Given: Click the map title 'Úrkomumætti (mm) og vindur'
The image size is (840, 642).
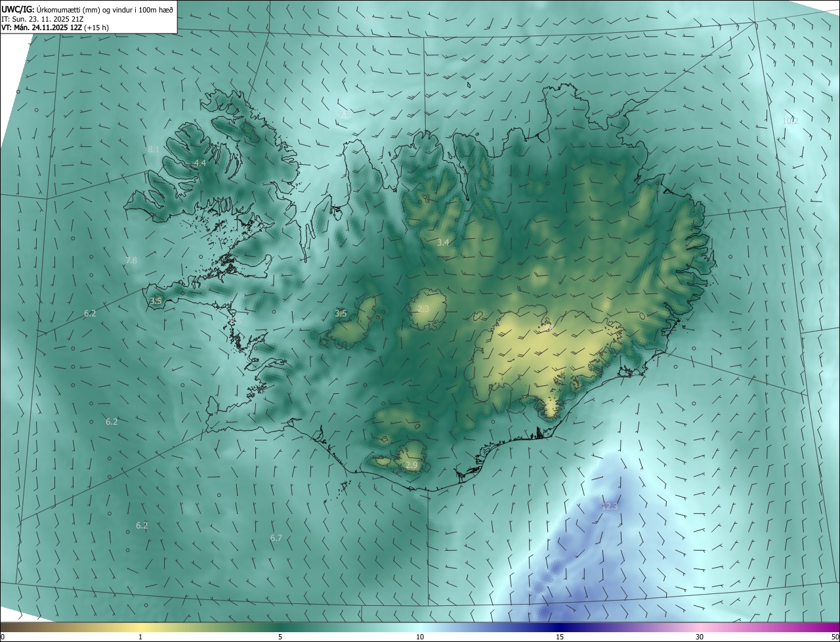Looking at the screenshot, I should click(x=85, y=9).
